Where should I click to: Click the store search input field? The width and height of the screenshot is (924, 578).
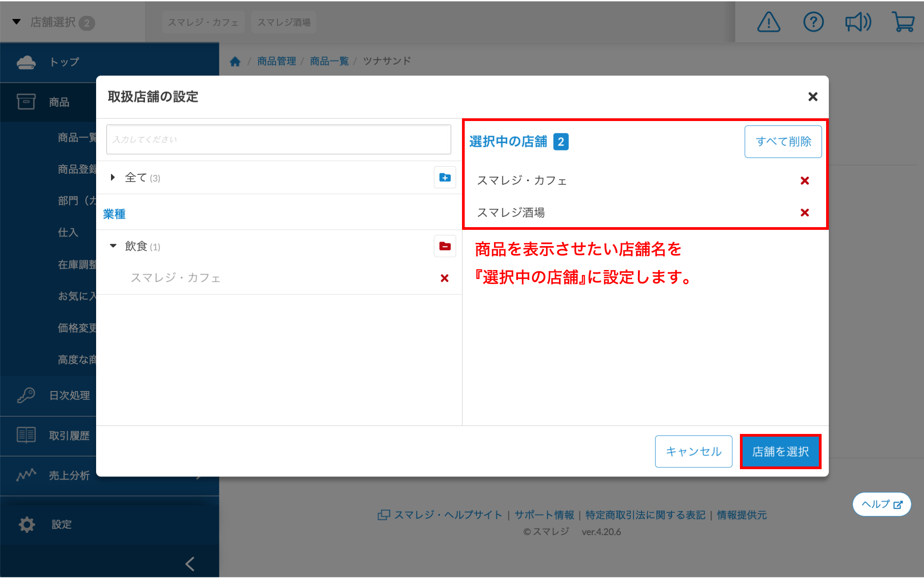point(278,140)
